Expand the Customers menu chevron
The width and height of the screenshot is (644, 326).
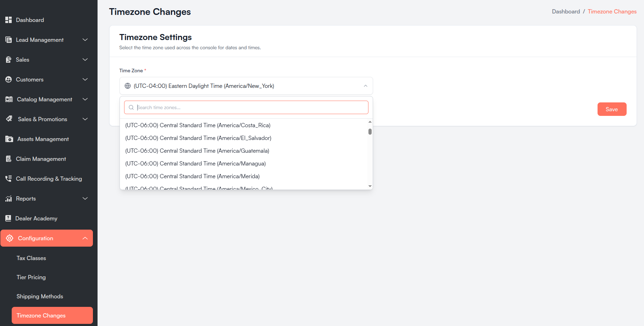point(85,79)
